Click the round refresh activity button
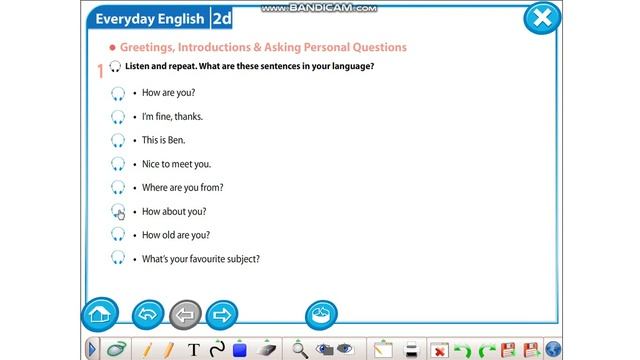640x360 pixels. (321, 315)
